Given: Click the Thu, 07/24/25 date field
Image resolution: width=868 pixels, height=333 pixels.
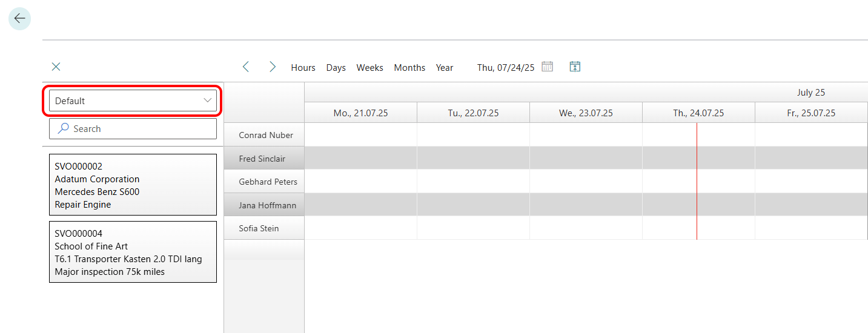Looking at the screenshot, I should pyautogui.click(x=505, y=68).
